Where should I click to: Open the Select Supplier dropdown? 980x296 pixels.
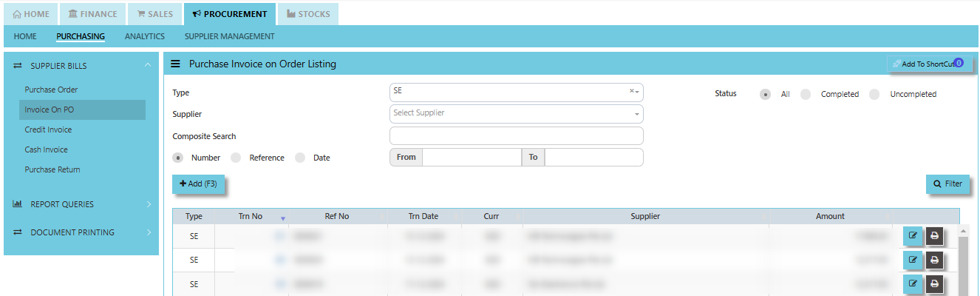pyautogui.click(x=516, y=114)
